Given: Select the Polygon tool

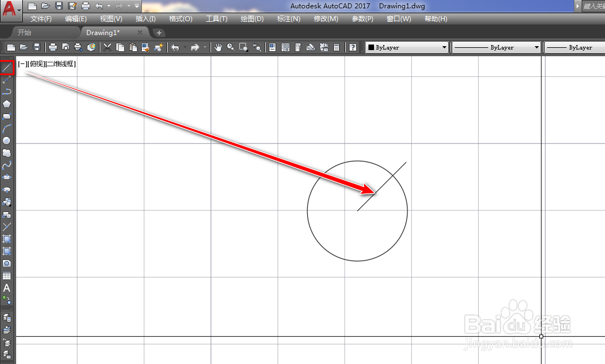Looking at the screenshot, I should click(7, 104).
